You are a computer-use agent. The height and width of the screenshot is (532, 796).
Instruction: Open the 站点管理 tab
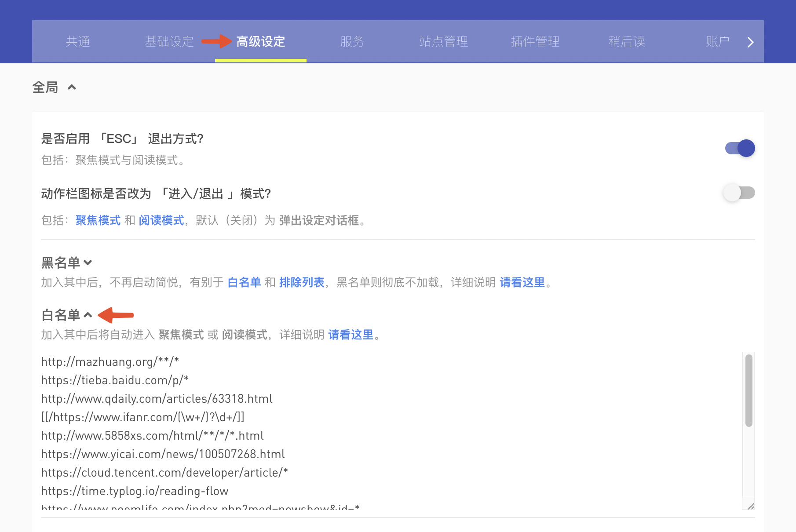[x=444, y=42]
